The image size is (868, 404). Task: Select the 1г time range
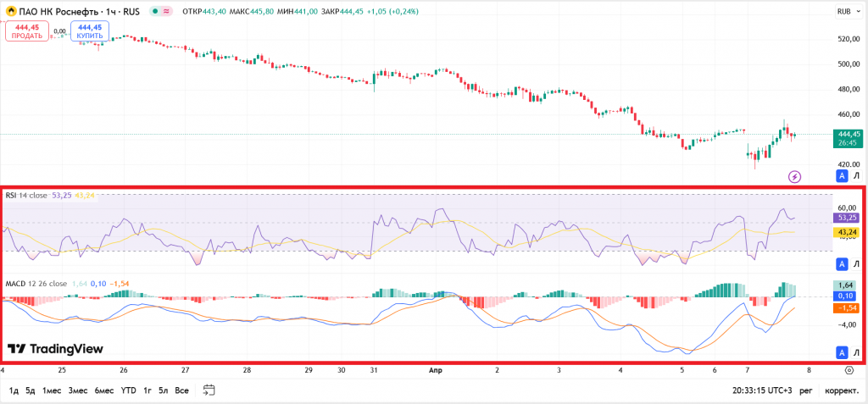(x=147, y=390)
